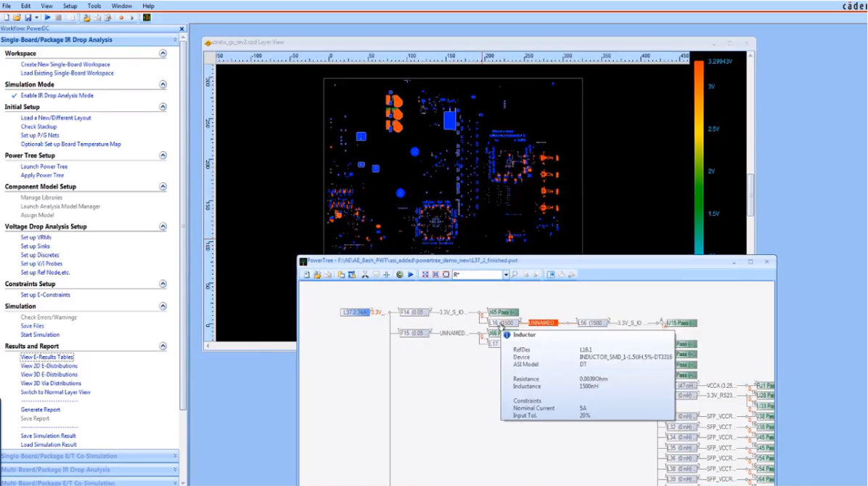This screenshot has width=868, height=486.
Task: Open the File menu
Action: tap(7, 6)
